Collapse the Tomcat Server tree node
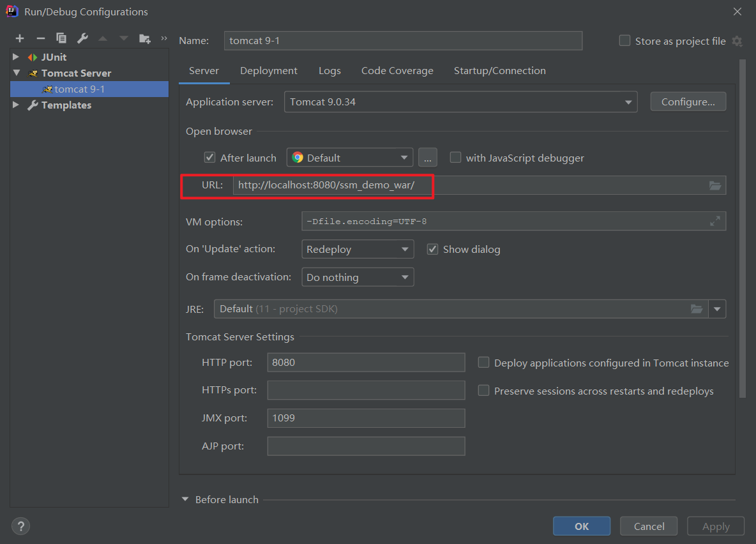 (17, 73)
